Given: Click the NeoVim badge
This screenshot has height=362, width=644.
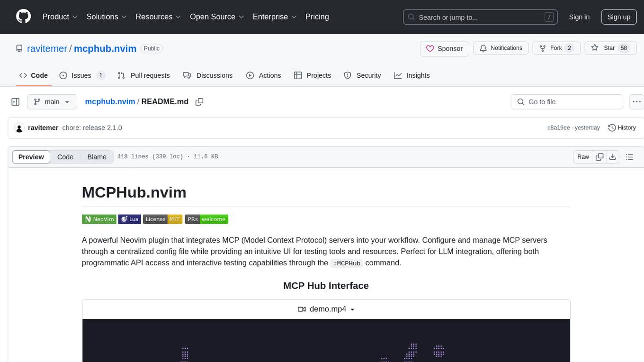Looking at the screenshot, I should (99, 219).
